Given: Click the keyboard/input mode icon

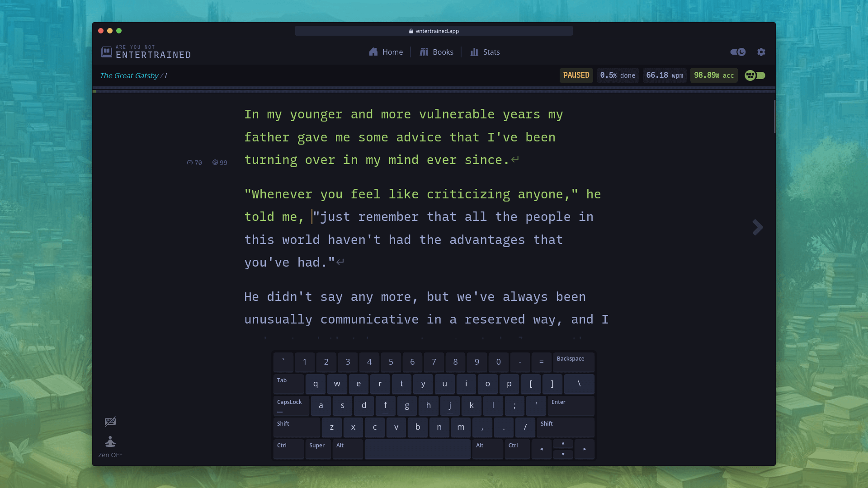Looking at the screenshot, I should pyautogui.click(x=110, y=421).
